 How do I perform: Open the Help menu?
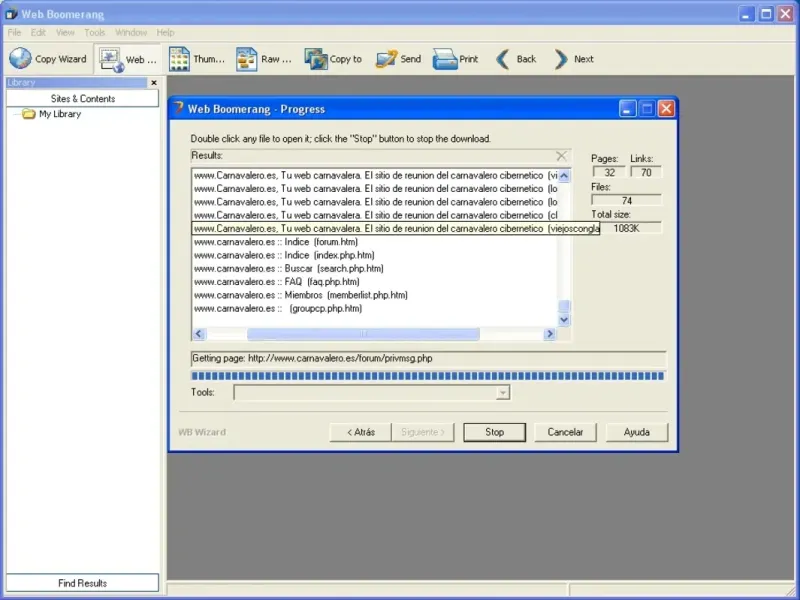(165, 32)
